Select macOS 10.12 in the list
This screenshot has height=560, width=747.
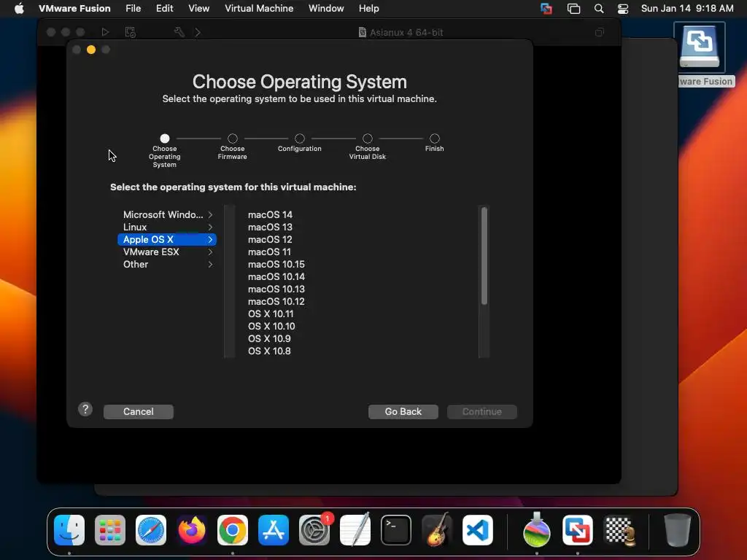276,301
